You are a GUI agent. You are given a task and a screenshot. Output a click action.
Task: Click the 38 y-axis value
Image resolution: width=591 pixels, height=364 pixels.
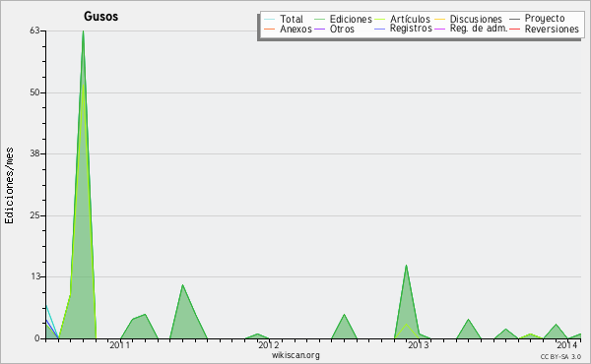[x=34, y=153]
